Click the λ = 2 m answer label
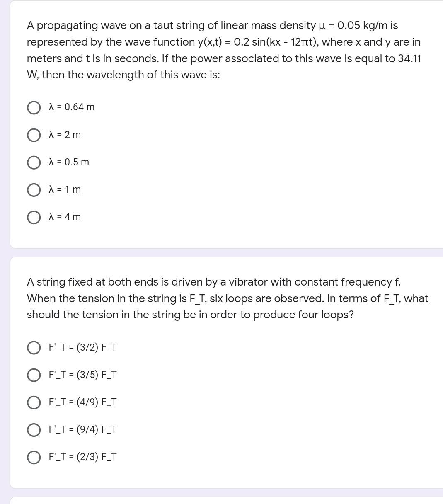The height and width of the screenshot is (504, 443). point(65,134)
